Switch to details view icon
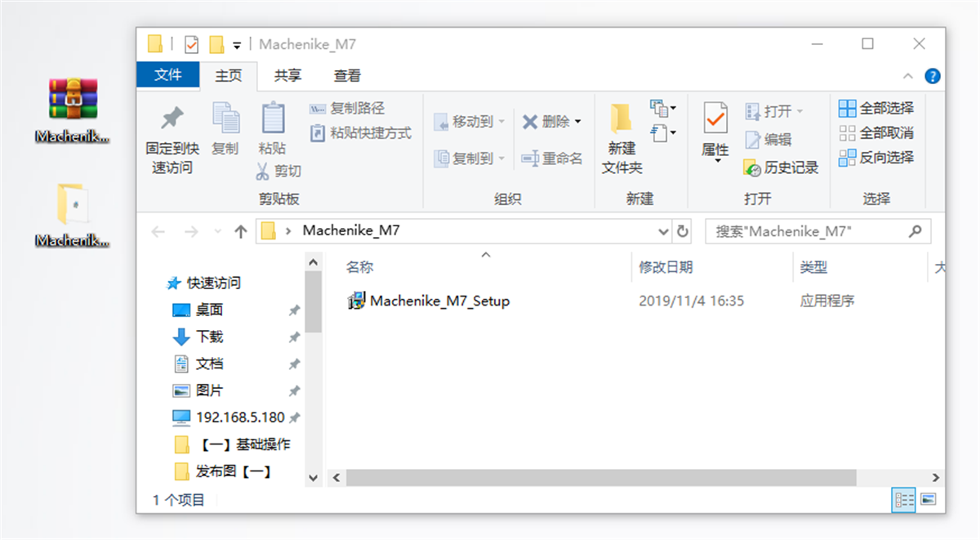 pos(903,499)
